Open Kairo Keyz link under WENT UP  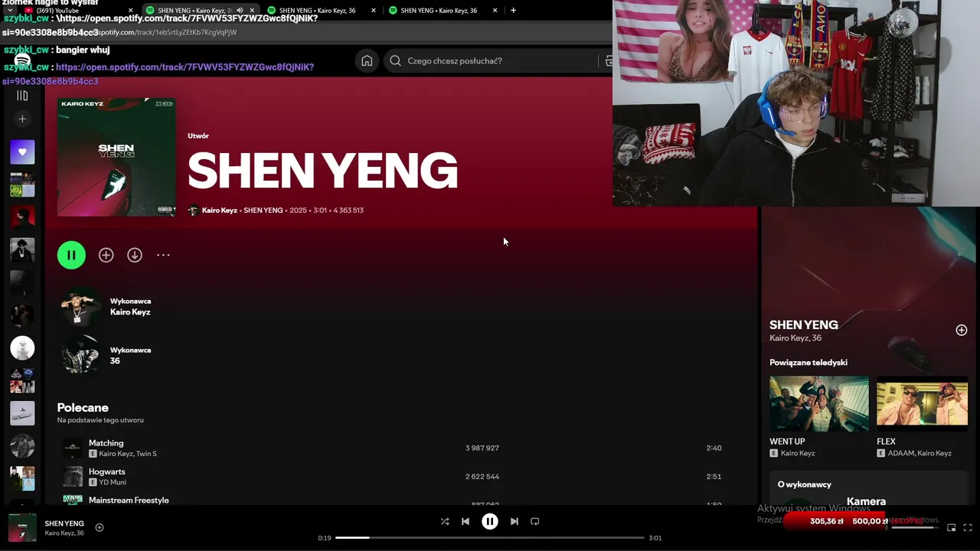click(x=798, y=453)
